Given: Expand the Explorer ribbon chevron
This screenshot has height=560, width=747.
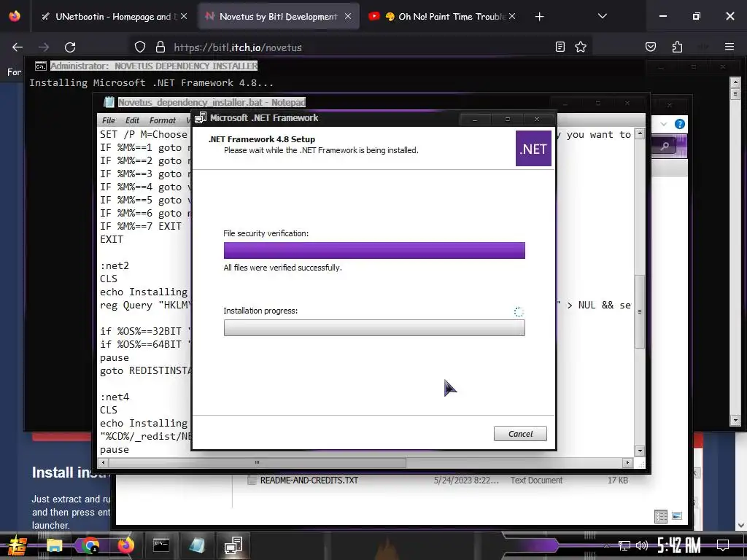Looking at the screenshot, I should (664, 124).
